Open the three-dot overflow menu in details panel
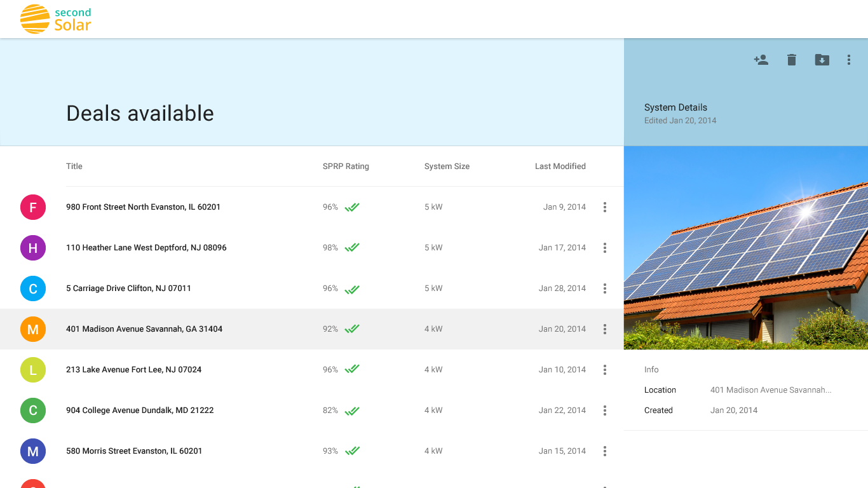Image resolution: width=868 pixels, height=488 pixels. [849, 59]
